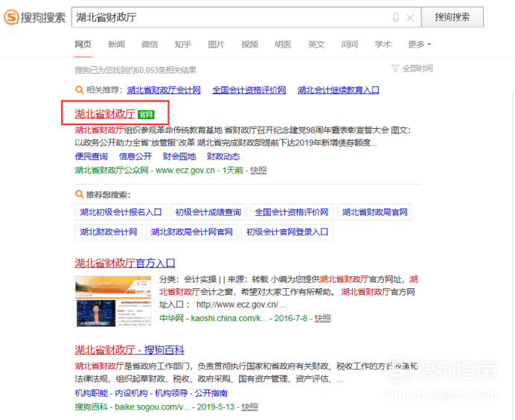Open the 明医 tab

[283, 45]
